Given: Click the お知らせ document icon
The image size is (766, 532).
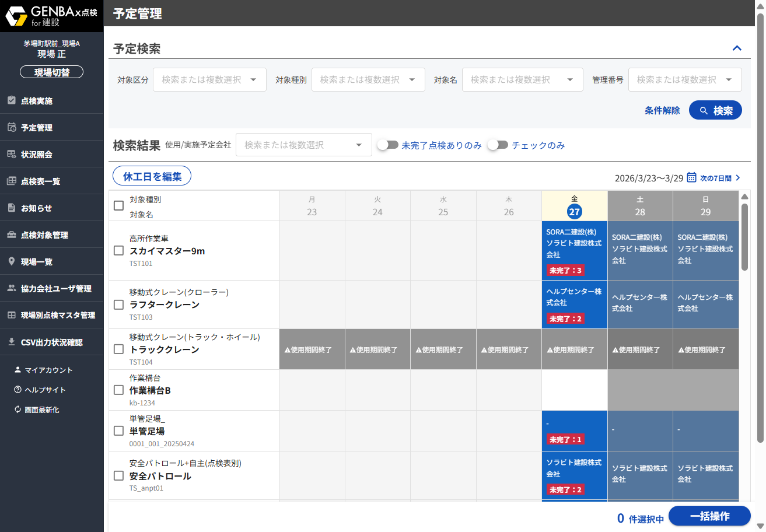Looking at the screenshot, I should pyautogui.click(x=12, y=208).
